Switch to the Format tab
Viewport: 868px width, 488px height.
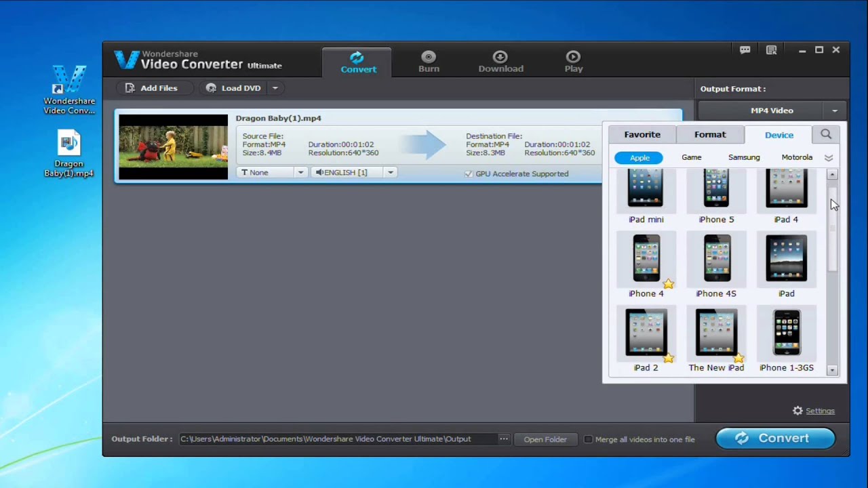pos(709,134)
